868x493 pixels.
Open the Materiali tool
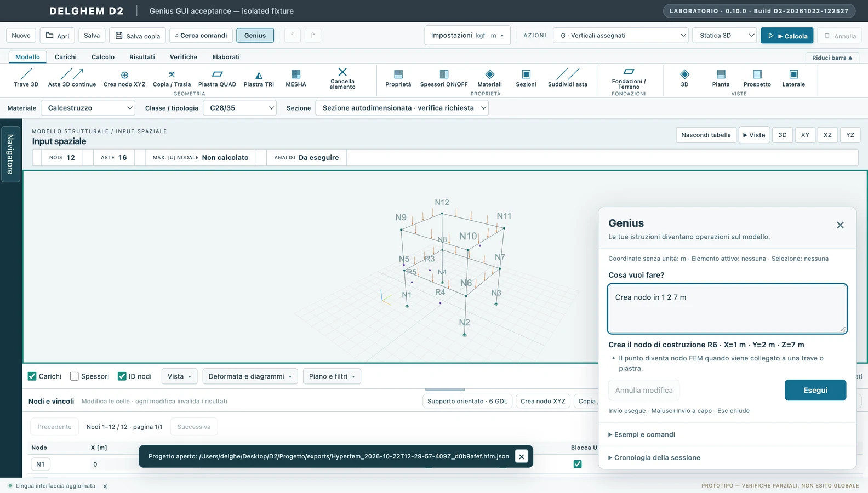click(489, 78)
